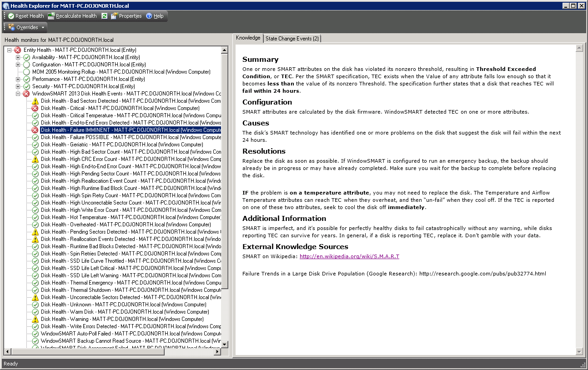Screen dimensions: 588x370
Task: Click red critical icon beside Disk Health - Critical
Action: (35, 108)
